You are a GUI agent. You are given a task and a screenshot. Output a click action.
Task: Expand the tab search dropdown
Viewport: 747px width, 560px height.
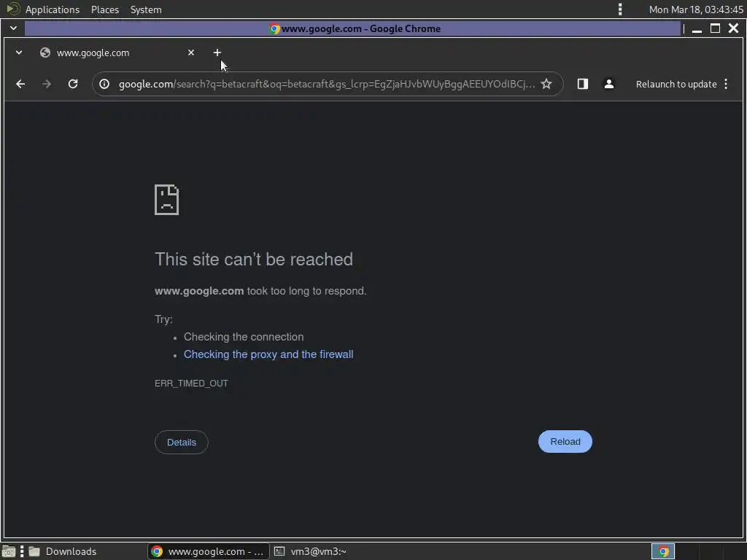coord(19,52)
